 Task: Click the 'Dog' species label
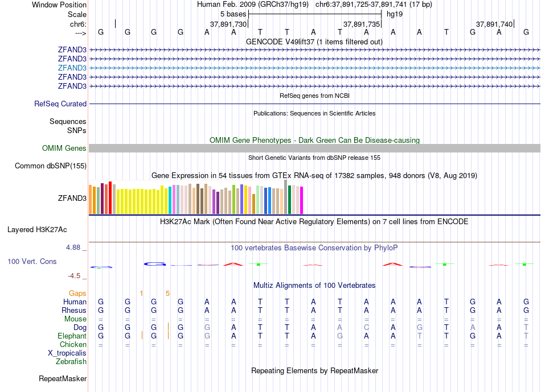click(x=80, y=328)
